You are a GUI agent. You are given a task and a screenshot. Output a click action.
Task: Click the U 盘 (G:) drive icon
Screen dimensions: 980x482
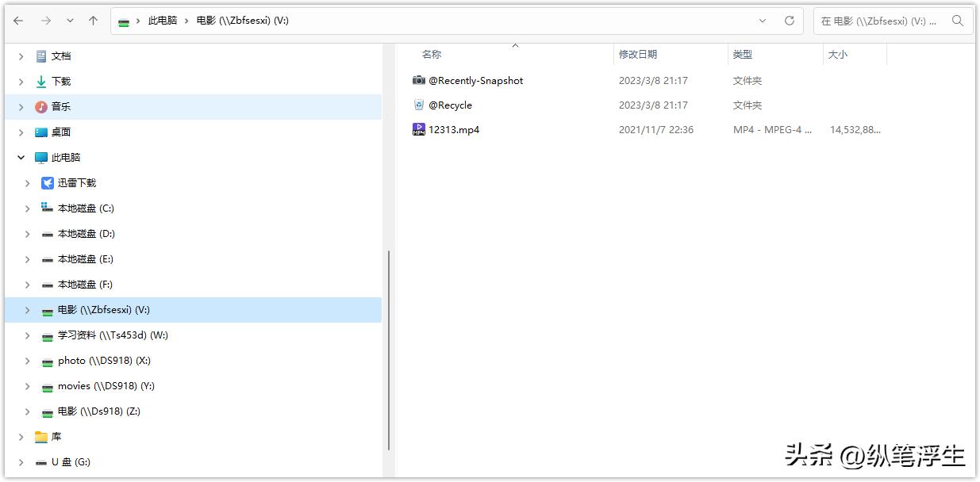tap(41, 463)
